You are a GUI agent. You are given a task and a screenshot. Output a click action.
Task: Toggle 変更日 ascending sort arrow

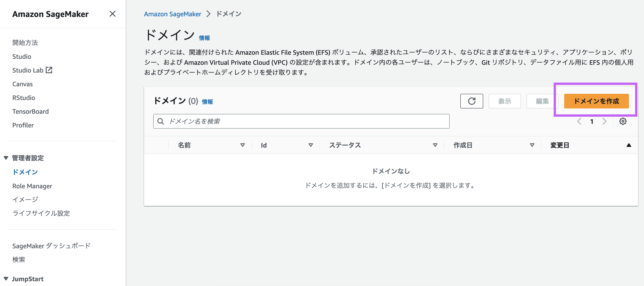coord(629,145)
